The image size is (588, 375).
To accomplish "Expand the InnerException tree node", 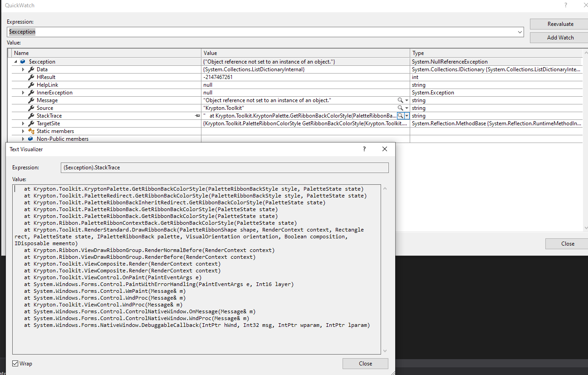I will 23,92.
